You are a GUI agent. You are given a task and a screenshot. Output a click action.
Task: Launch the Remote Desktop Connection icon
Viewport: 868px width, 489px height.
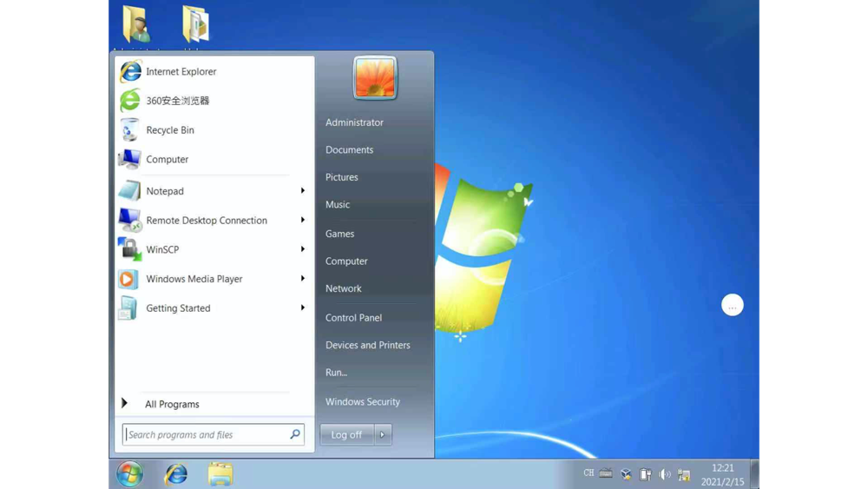[130, 221]
